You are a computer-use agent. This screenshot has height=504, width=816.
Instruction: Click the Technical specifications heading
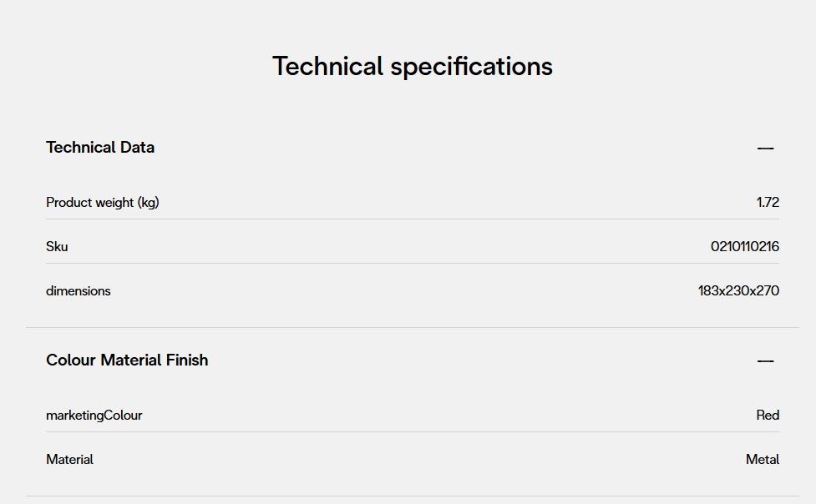tap(413, 66)
